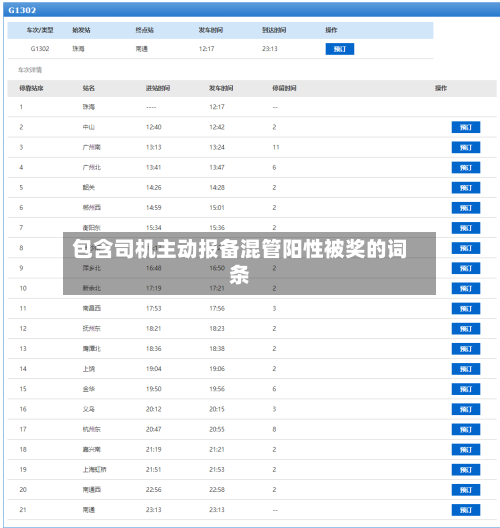This screenshot has width=500, height=528.
Task: Click the 停留时间 column header
Action: 284,88
